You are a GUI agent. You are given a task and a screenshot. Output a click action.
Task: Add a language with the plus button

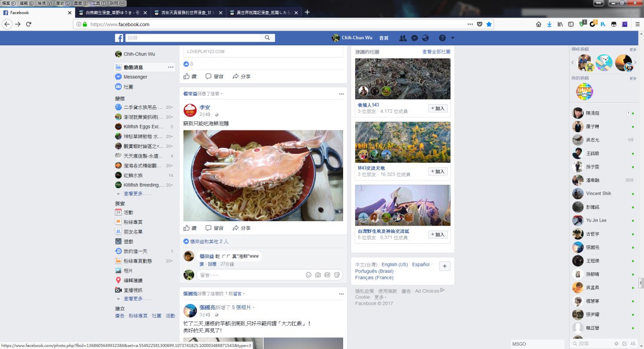tap(444, 266)
